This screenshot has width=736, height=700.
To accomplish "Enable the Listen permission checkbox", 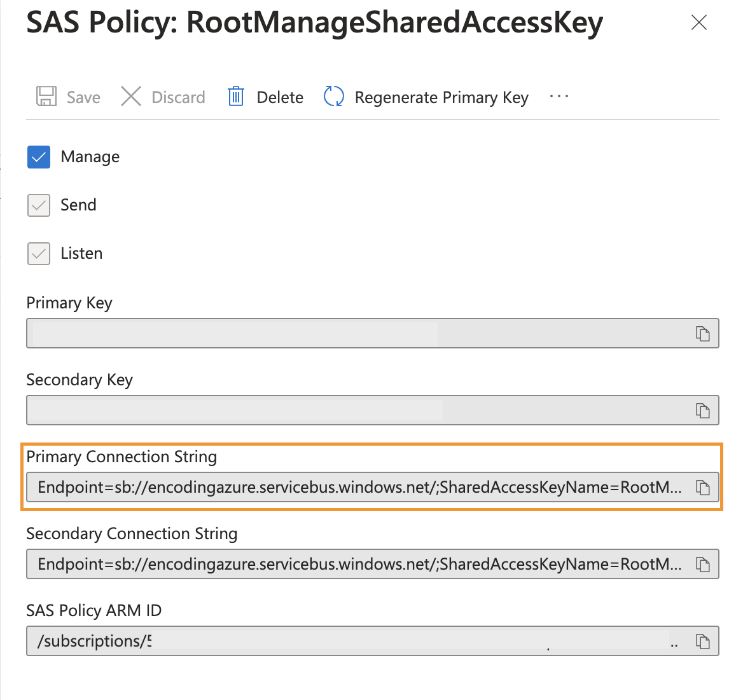I will coord(38,253).
